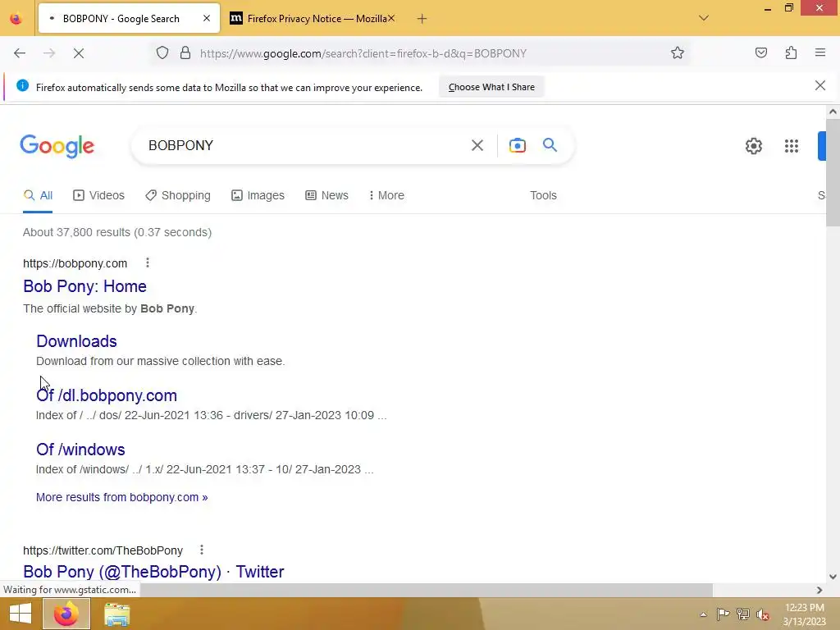840x630 pixels.
Task: Click the Google logo
Action: point(57,146)
